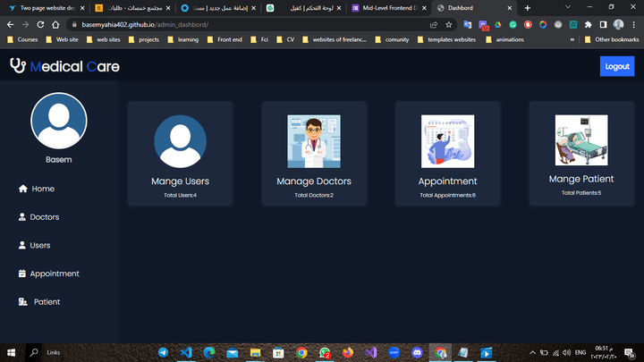The image size is (644, 362).
Task: Show hidden system tray icons
Action: 532,352
